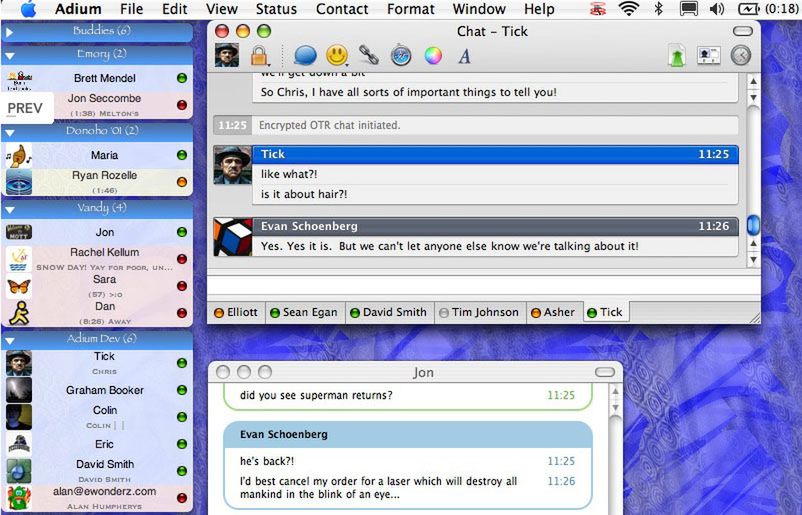Open the speech bubble message icon

(305, 55)
